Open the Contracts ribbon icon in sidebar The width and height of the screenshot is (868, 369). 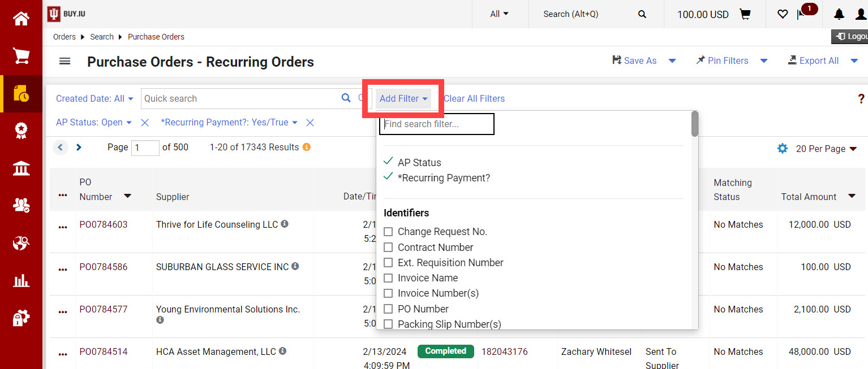click(x=21, y=131)
